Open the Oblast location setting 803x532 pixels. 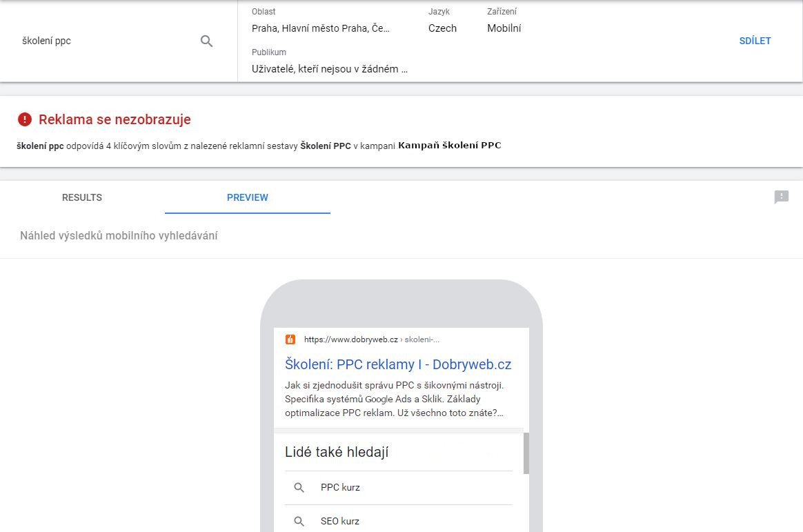(x=321, y=21)
